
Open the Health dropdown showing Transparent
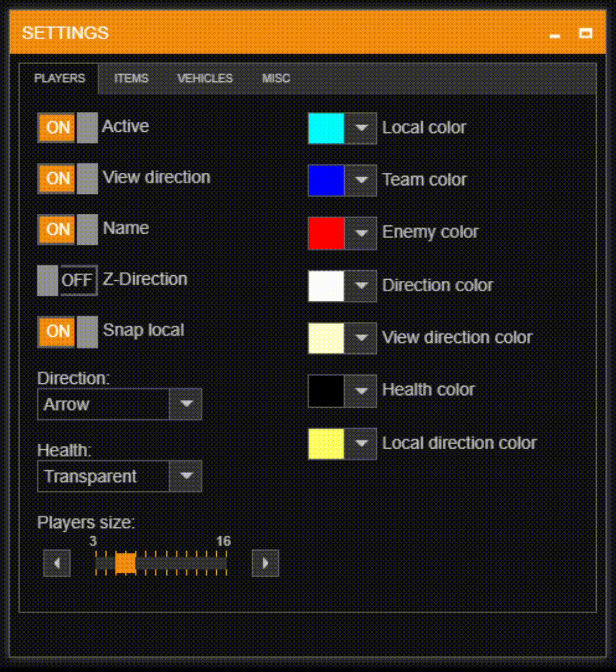(x=120, y=476)
